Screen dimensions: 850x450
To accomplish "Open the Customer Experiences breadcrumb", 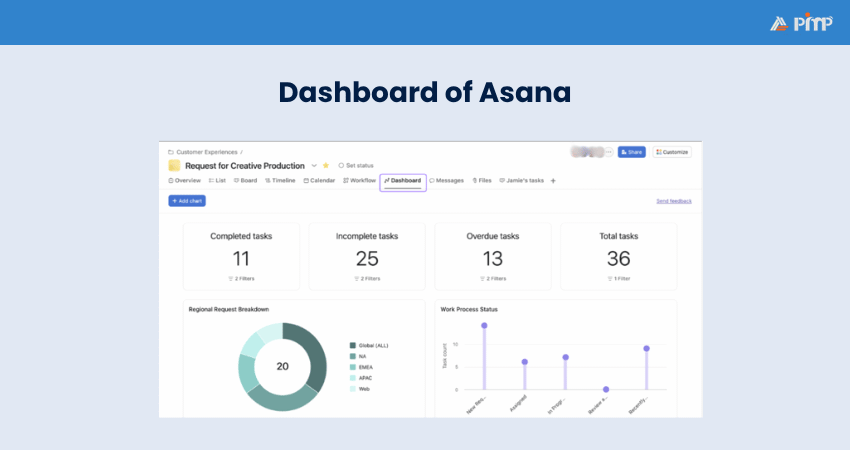I will pyautogui.click(x=207, y=152).
